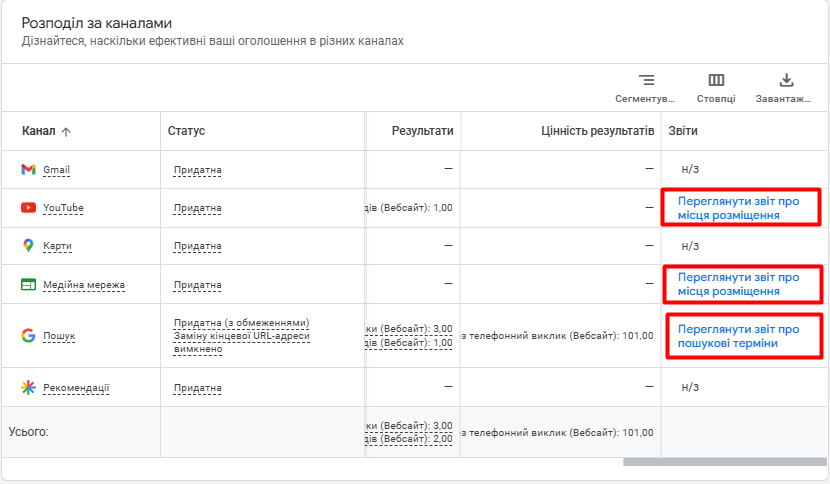Click the Медійна мережа display icon
Viewport: 830px width, 484px height.
click(28, 284)
